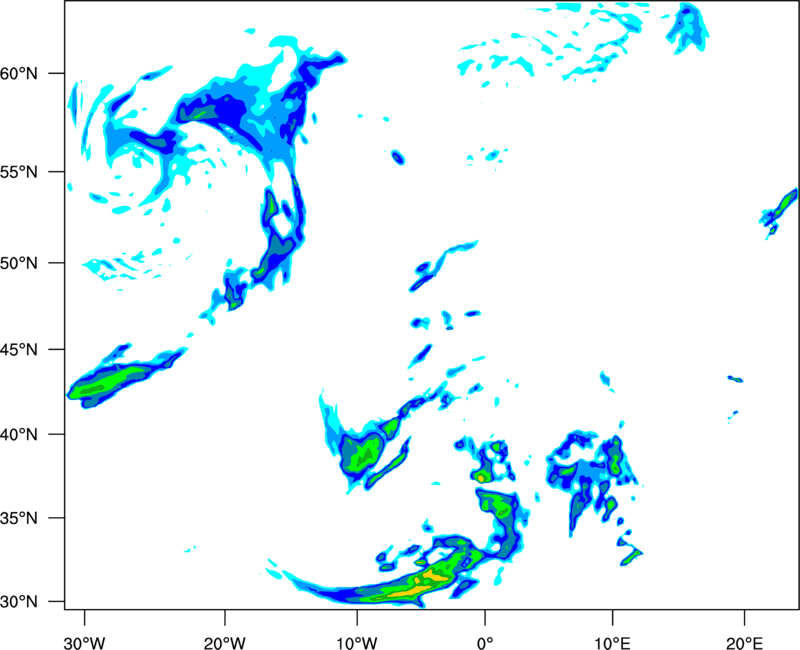Click the 35°N latitude label

click(x=19, y=518)
